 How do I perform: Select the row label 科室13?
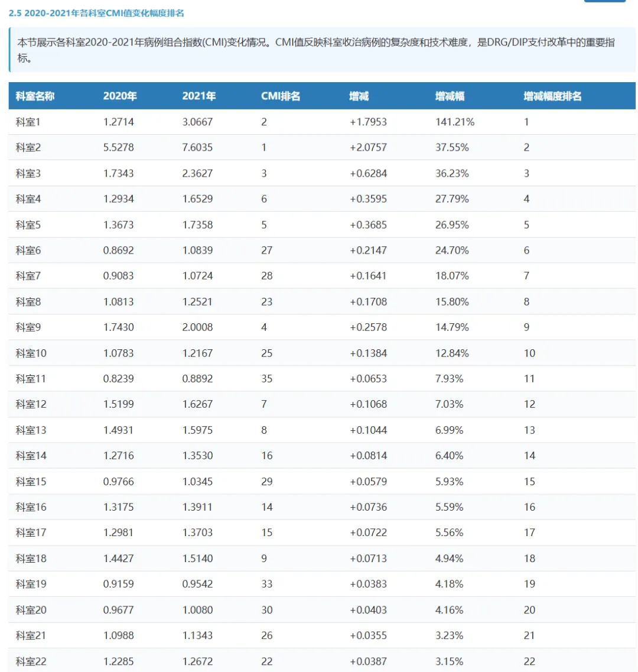(31, 430)
